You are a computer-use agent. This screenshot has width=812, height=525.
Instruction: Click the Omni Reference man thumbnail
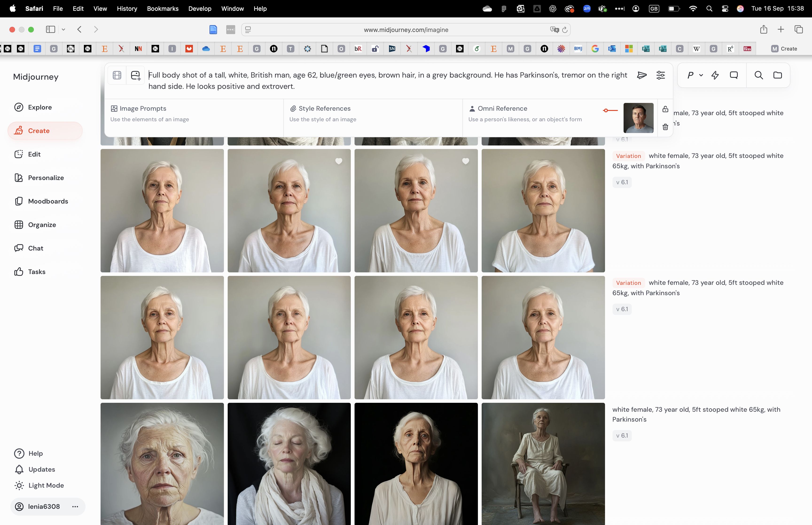[638, 118]
